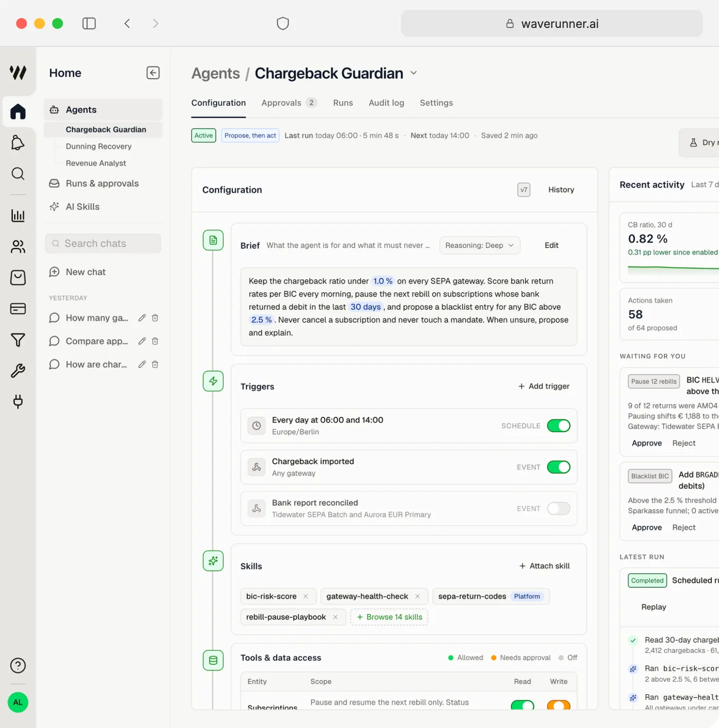This screenshot has width=719, height=728.
Task: Open the help question mark icon
Action: 18,665
